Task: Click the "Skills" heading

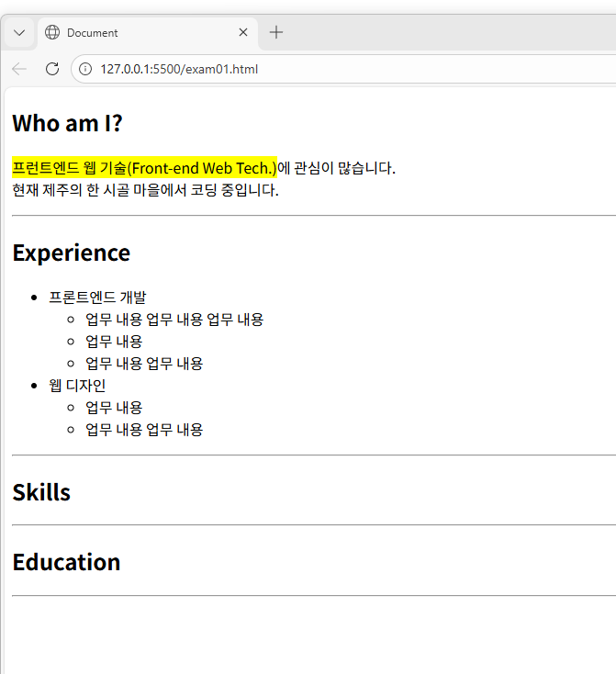Action: (41, 492)
